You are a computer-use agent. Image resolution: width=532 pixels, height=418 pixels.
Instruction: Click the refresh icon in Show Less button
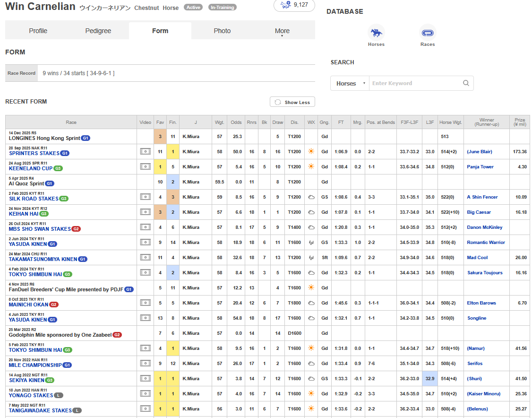tap(278, 102)
